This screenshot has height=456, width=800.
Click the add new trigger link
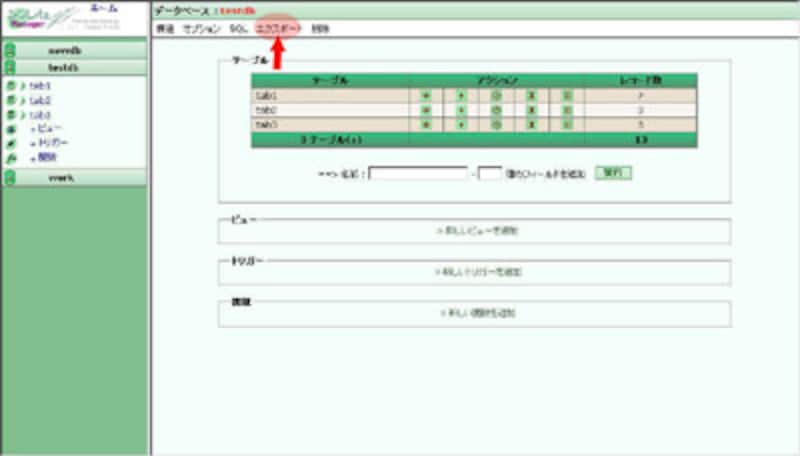[x=478, y=272]
